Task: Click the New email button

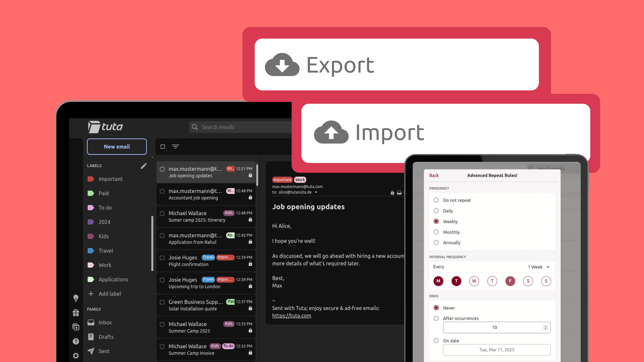Action: 117,147
